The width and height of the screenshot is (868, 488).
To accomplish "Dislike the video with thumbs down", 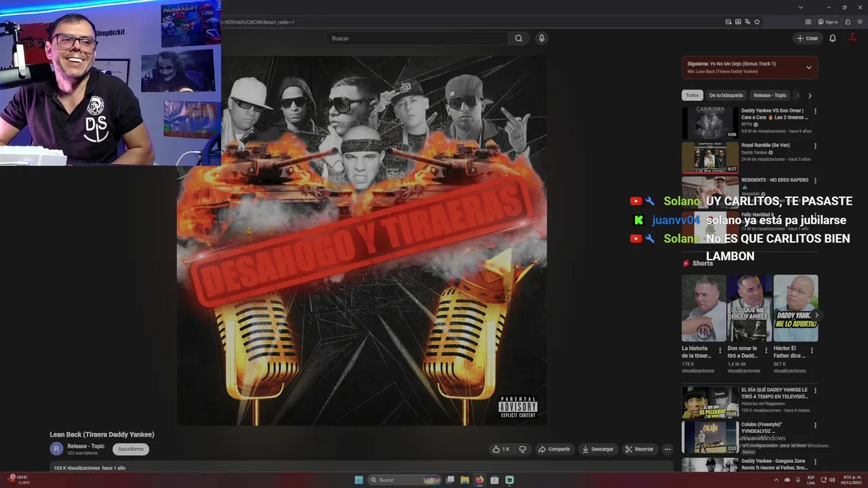I will [522, 449].
